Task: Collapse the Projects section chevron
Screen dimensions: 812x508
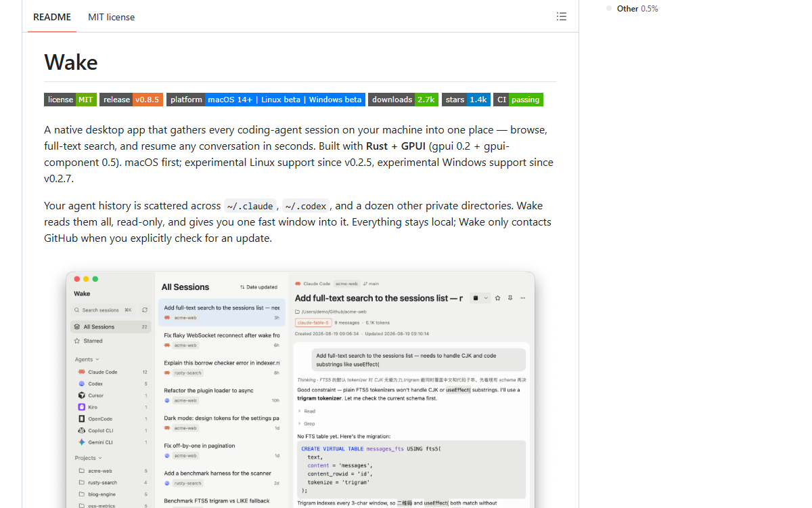Action: coord(100,458)
